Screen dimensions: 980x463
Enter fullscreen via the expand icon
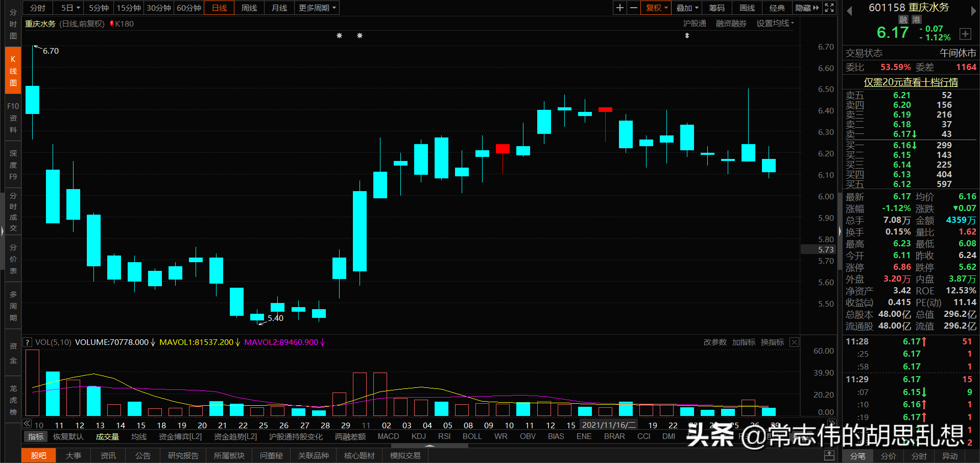click(x=829, y=8)
